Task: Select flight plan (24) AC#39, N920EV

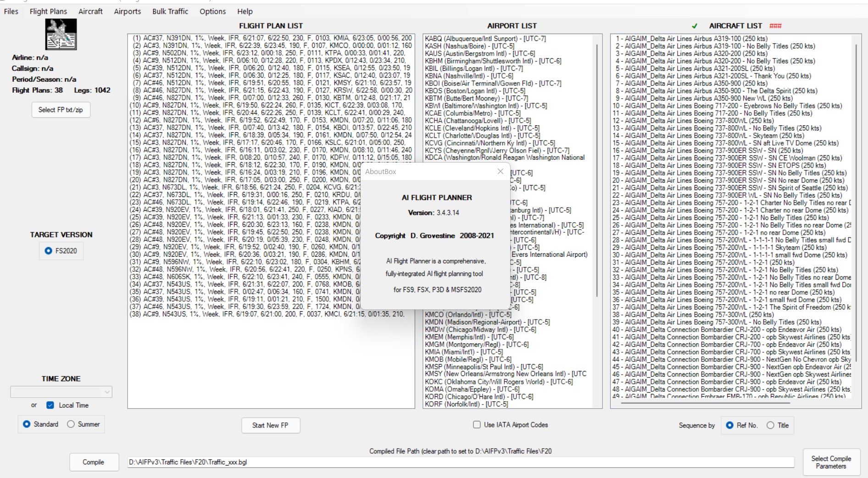Action: click(x=246, y=209)
